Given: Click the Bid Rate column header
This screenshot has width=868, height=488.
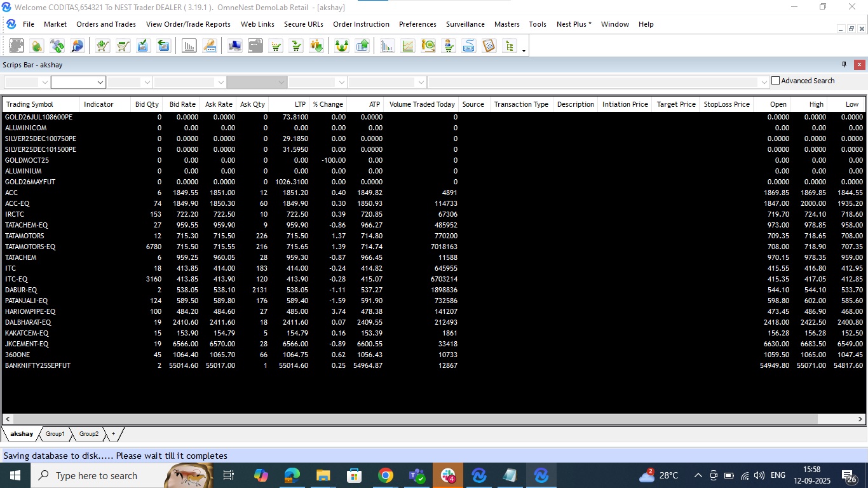Looking at the screenshot, I should pyautogui.click(x=181, y=104).
